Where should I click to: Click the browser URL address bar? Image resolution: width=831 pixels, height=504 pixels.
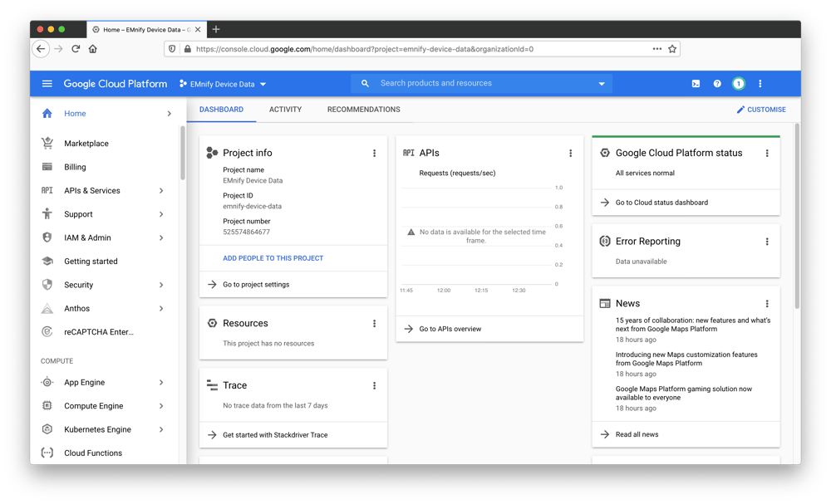422,49
